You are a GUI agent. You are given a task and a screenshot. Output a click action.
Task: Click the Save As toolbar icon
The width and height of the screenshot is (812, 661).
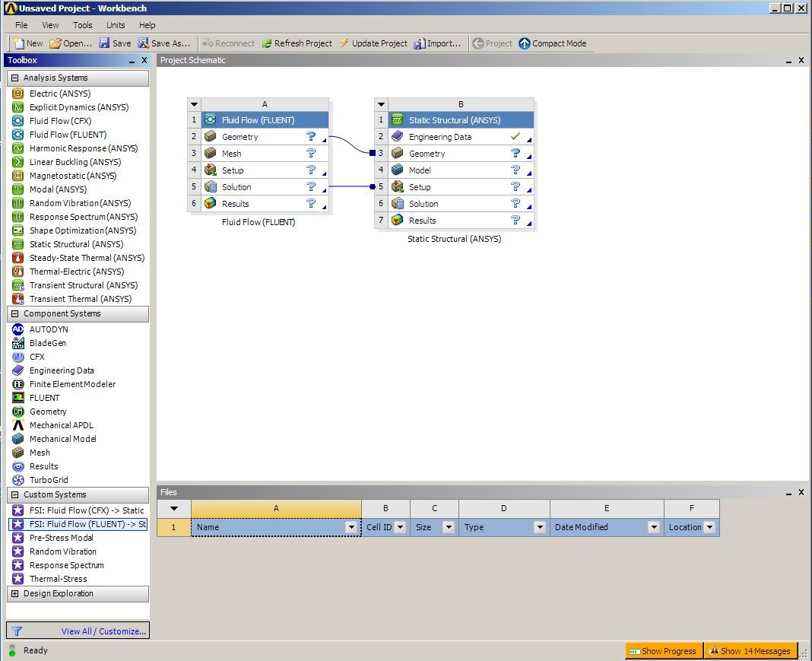point(144,43)
